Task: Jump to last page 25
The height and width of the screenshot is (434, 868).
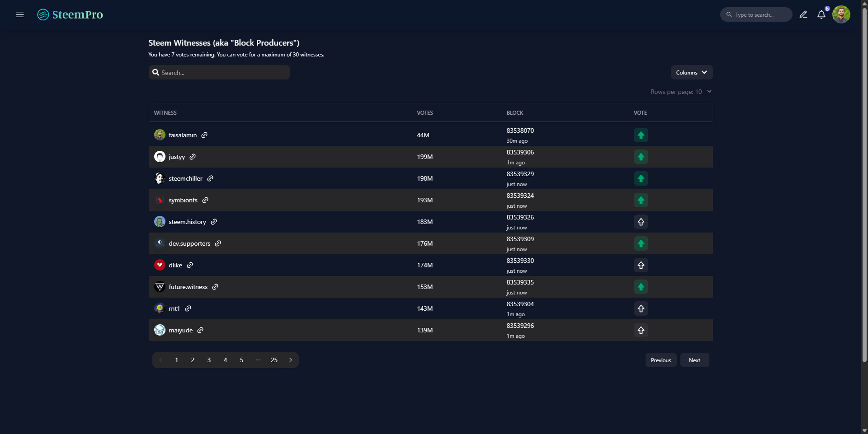Action: (x=274, y=360)
